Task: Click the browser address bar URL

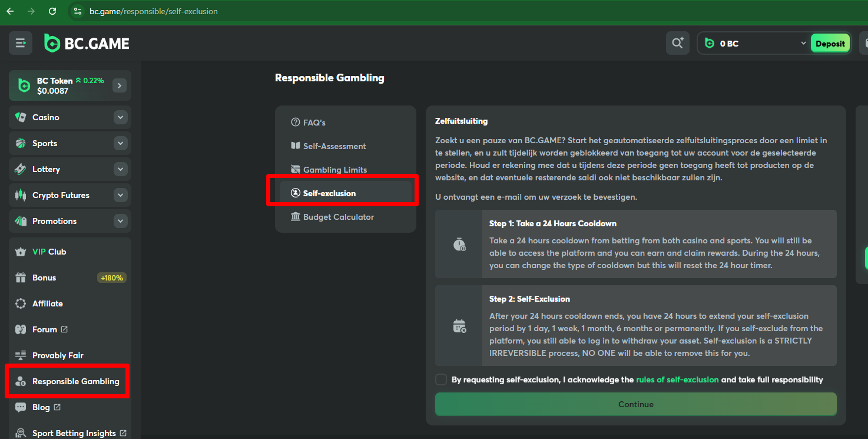Action: (153, 11)
